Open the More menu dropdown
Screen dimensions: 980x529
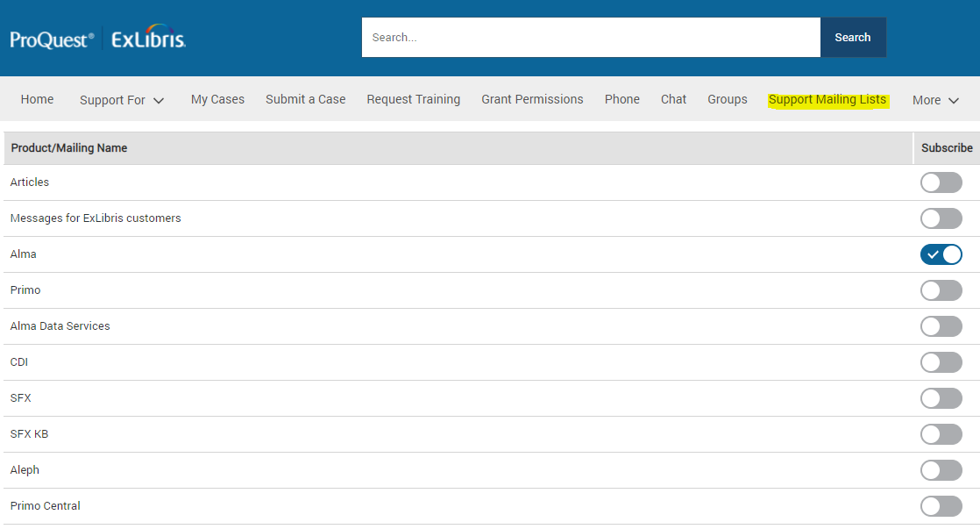point(935,100)
